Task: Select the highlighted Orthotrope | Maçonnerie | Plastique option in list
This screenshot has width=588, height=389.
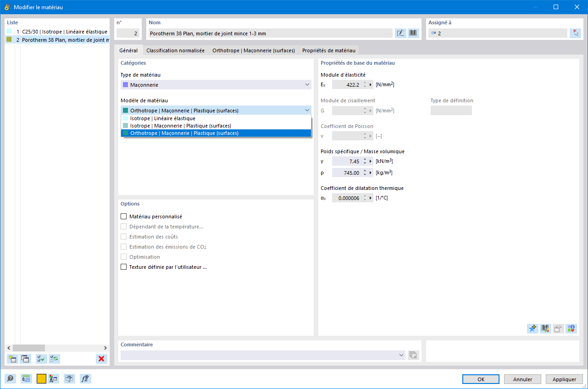Action: tap(216, 133)
